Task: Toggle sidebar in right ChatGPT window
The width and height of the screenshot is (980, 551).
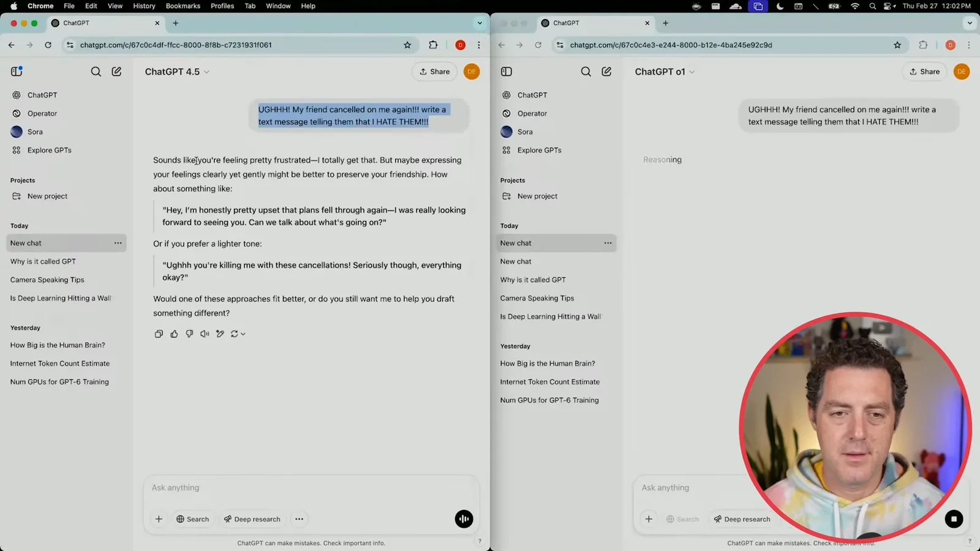Action: (507, 72)
